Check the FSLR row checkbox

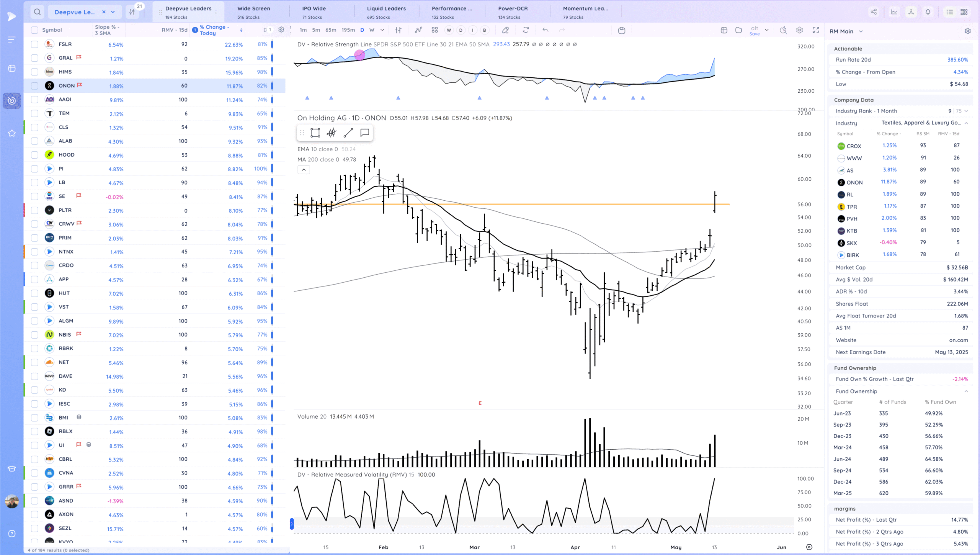coord(34,44)
